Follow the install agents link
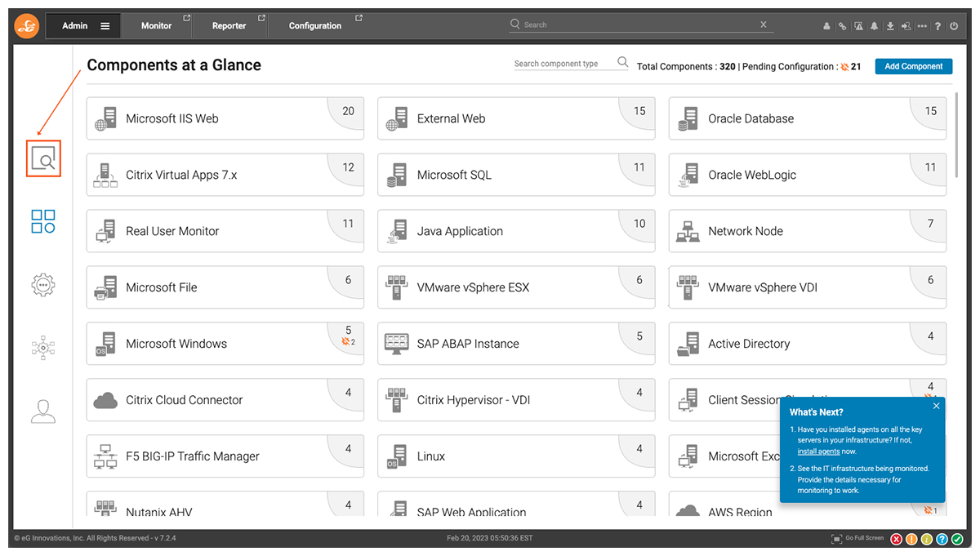The width and height of the screenshot is (980, 556). pos(818,451)
